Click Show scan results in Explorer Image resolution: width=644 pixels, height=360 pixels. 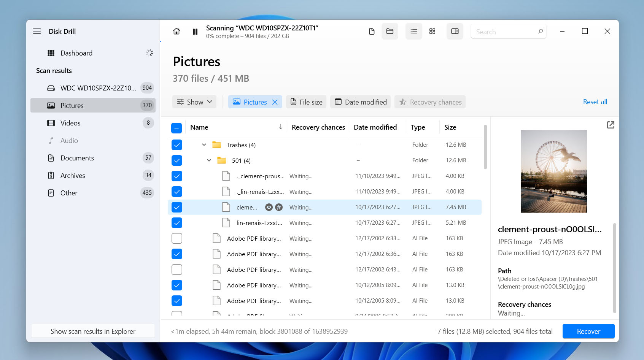coord(93,331)
